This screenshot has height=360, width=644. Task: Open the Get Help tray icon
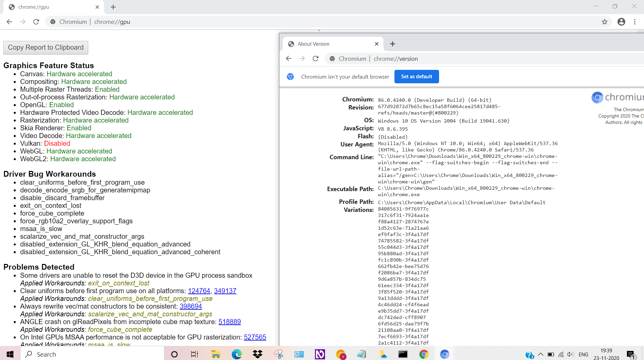coord(529,355)
